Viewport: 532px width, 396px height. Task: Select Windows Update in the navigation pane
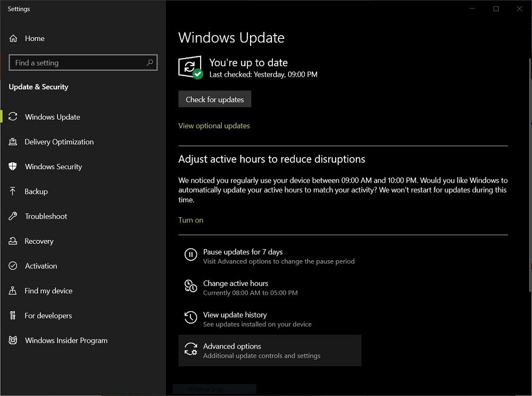52,117
